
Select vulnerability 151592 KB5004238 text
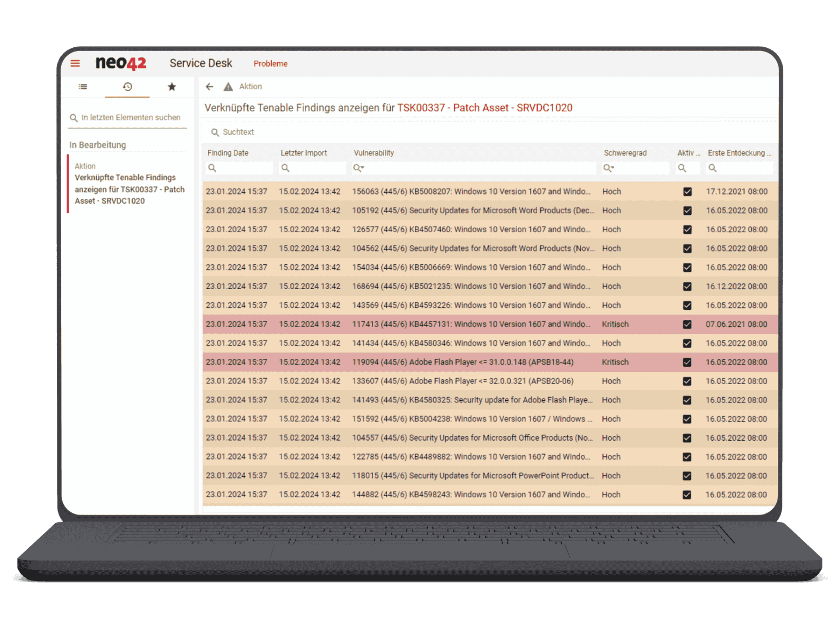tap(472, 419)
